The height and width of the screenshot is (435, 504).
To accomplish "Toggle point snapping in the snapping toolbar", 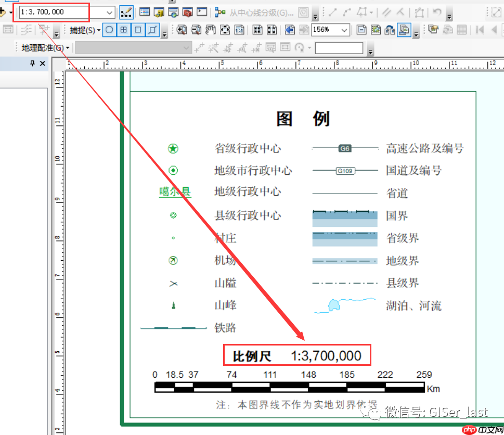I will pyautogui.click(x=109, y=30).
